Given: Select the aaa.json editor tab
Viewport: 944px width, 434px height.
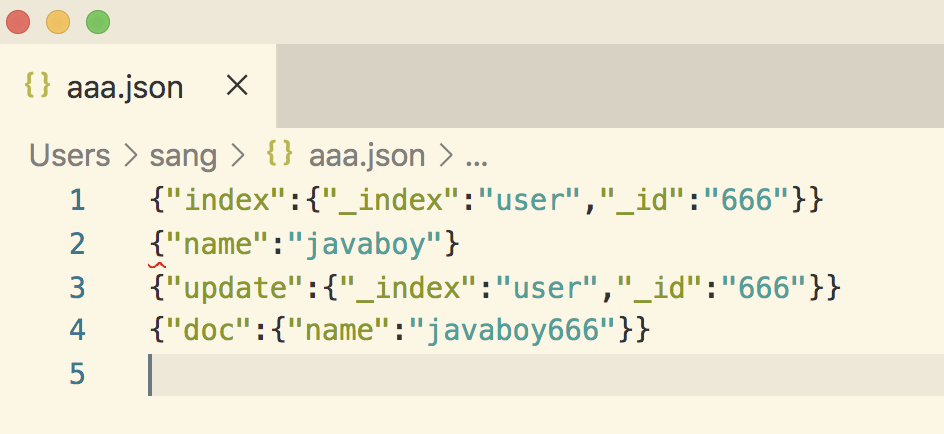Looking at the screenshot, I should 124,87.
